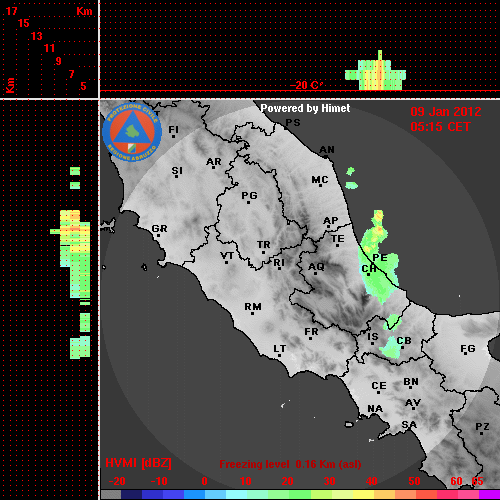
Task: Click the IS city label
Action: click(x=373, y=337)
